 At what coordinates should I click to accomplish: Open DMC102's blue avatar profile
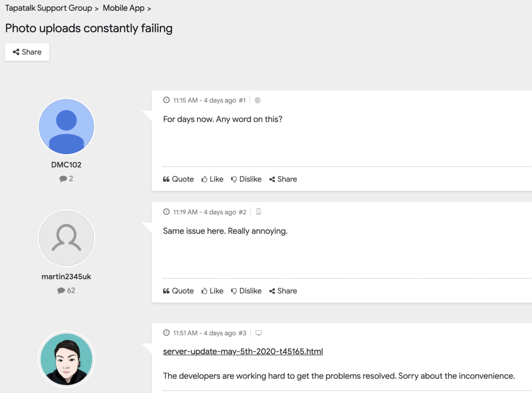66,126
